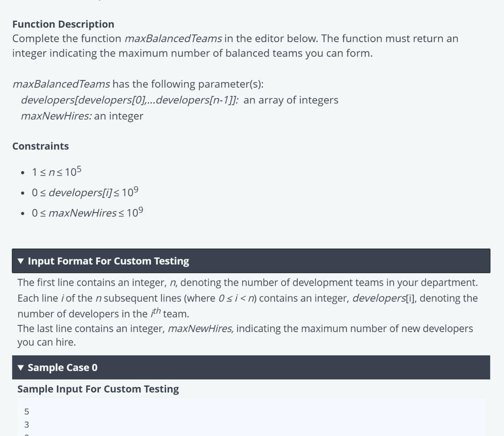The image size is (504, 436).
Task: Collapse the Input Format For Custom Testing triangle
Action: 21,261
